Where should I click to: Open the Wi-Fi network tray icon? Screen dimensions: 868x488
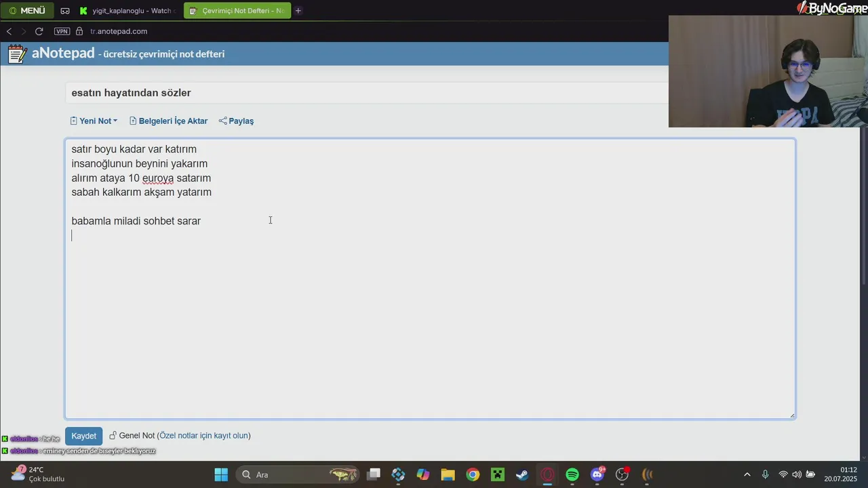coord(783,474)
